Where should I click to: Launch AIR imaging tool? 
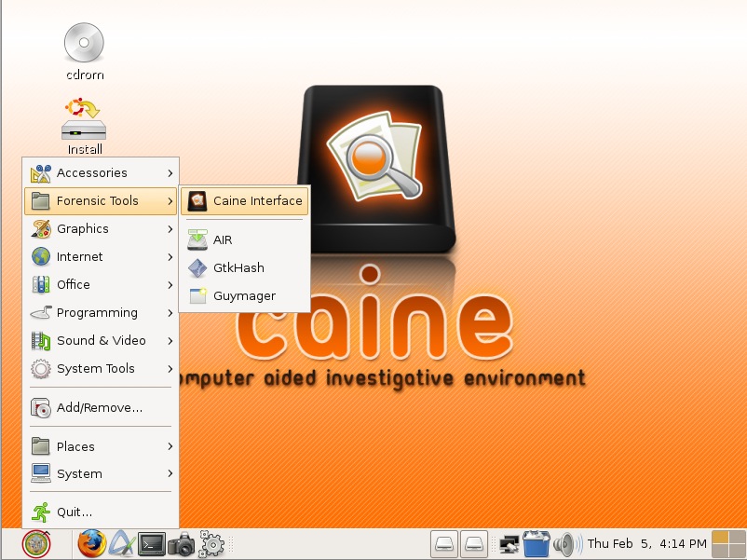coord(244,239)
